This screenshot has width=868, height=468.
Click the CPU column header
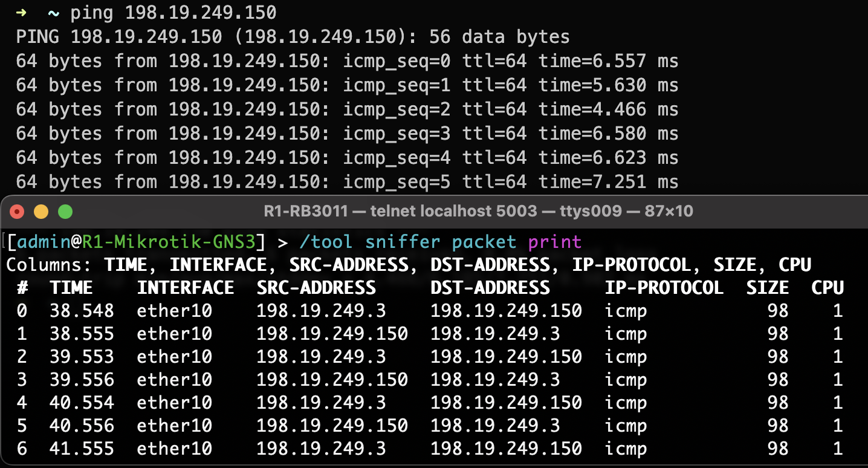pyautogui.click(x=827, y=288)
